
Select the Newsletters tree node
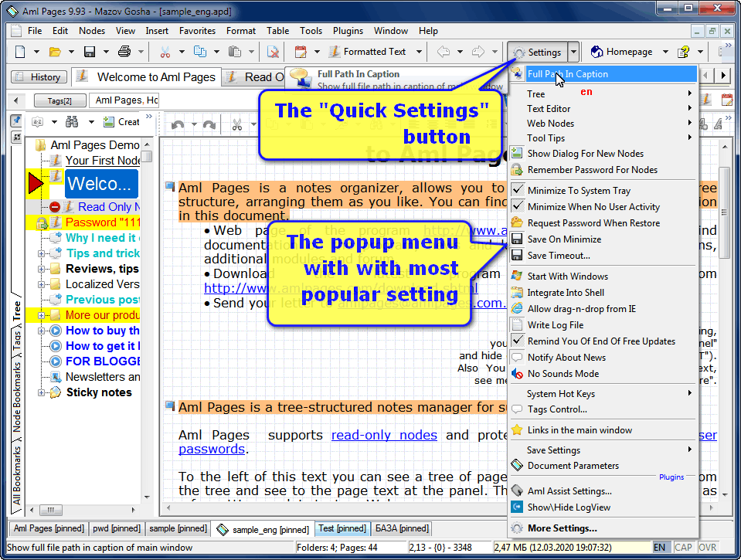click(103, 377)
